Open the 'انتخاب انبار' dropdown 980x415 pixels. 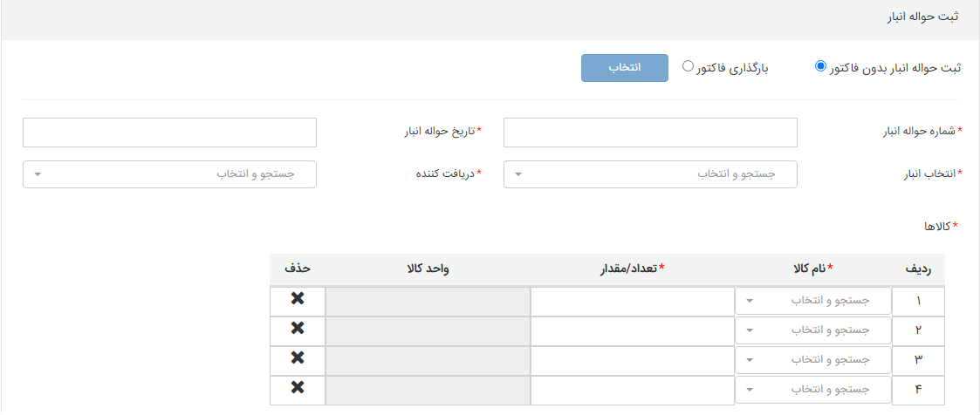pyautogui.click(x=650, y=174)
